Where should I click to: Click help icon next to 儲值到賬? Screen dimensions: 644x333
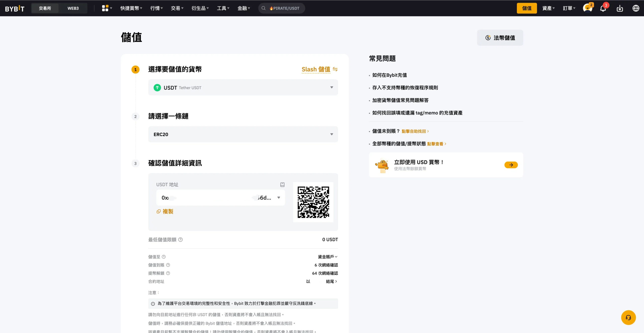(x=168, y=265)
